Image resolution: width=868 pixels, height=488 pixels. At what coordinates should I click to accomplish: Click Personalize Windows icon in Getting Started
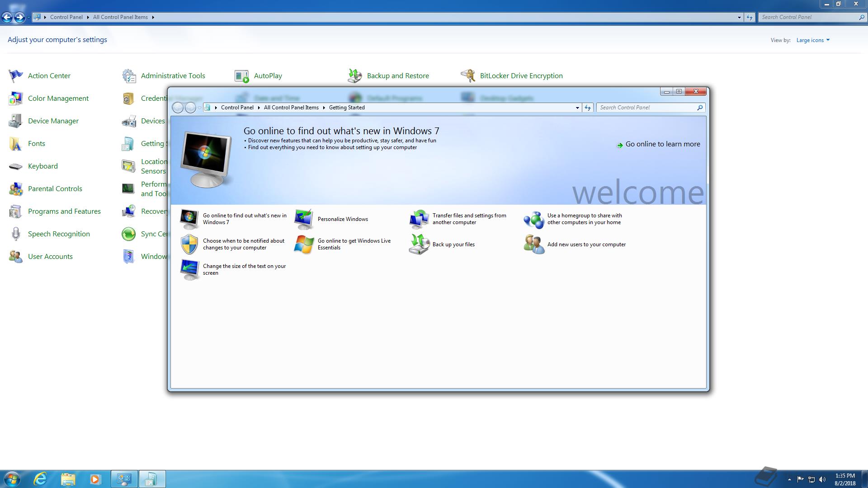click(304, 219)
